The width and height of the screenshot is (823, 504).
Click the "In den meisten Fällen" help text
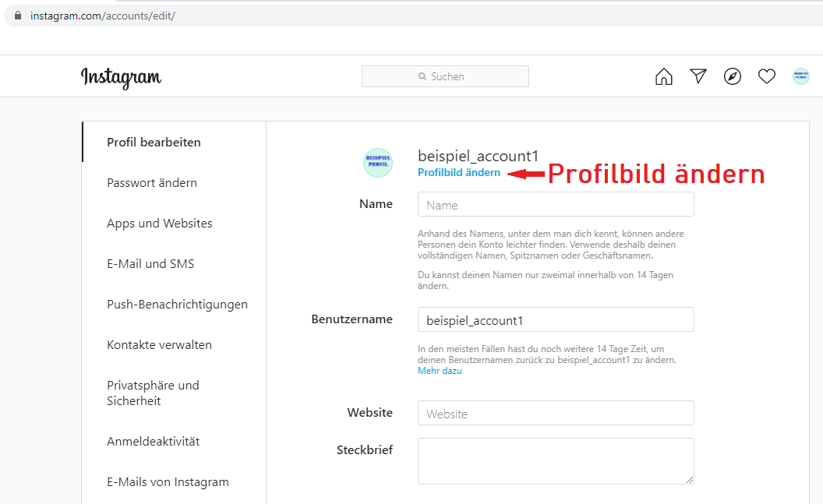[x=547, y=354]
